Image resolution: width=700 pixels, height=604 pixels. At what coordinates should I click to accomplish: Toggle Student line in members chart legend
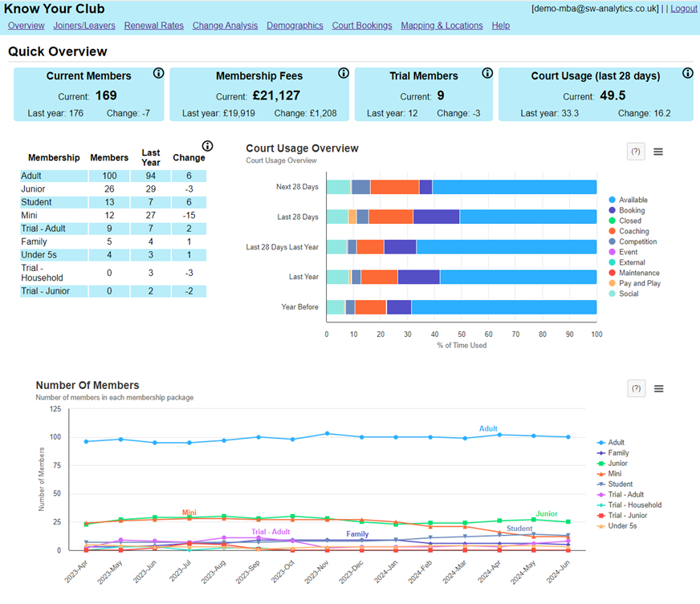615,484
